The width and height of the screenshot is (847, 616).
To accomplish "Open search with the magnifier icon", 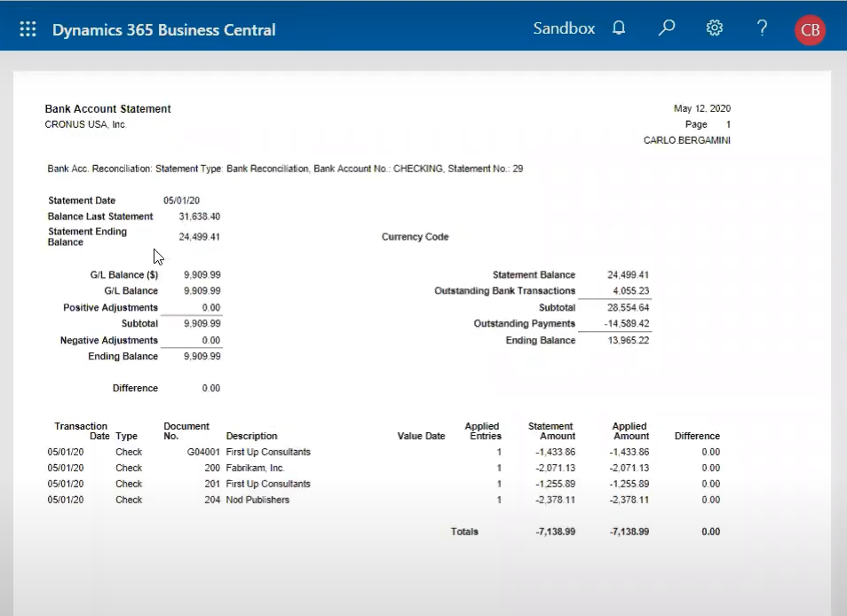I will tap(667, 28).
